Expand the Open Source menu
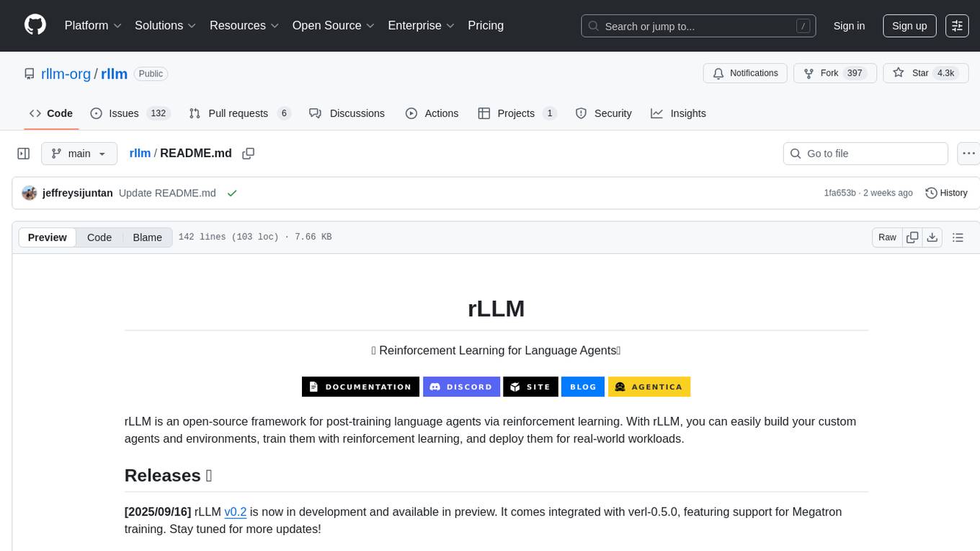The height and width of the screenshot is (551, 980). point(333,25)
